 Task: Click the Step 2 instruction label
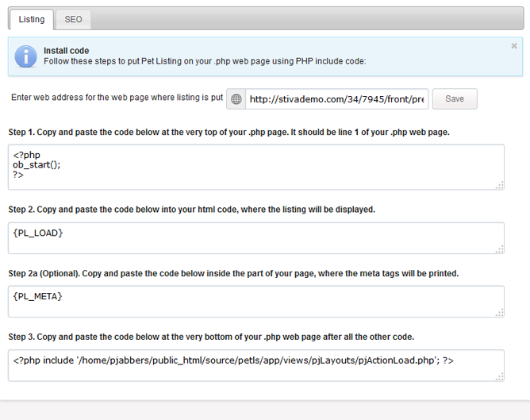tap(192, 210)
